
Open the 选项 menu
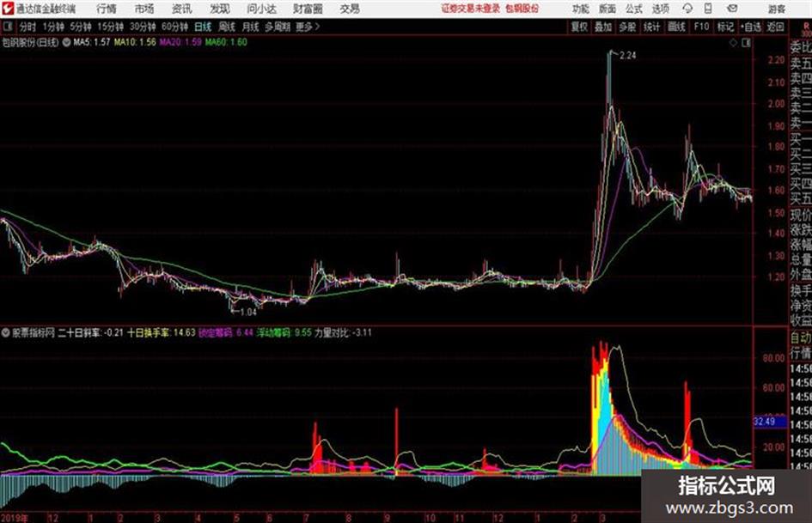660,9
